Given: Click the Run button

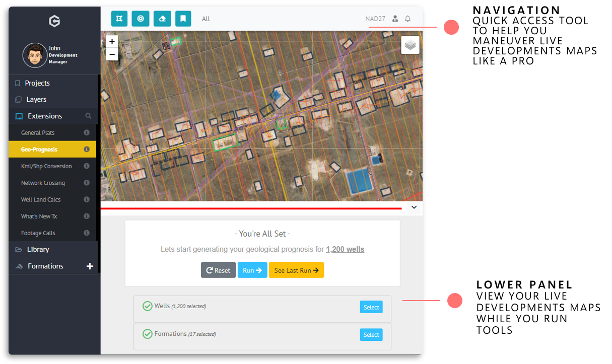Looking at the screenshot, I should pyautogui.click(x=252, y=270).
